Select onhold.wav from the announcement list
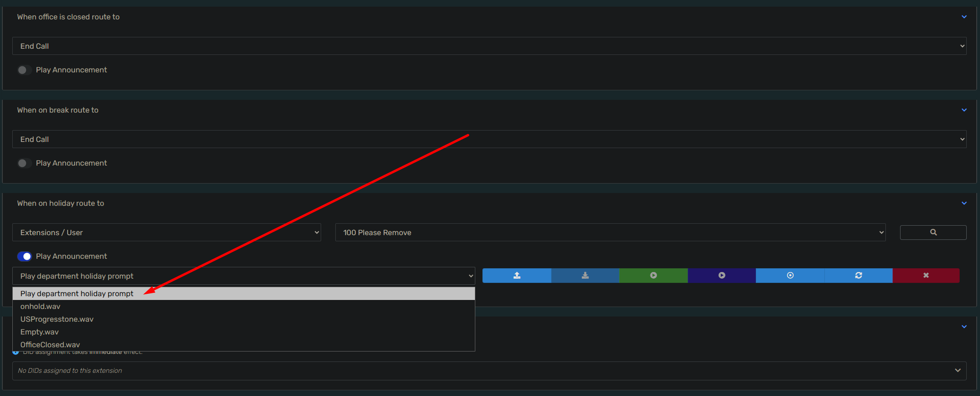The height and width of the screenshot is (396, 980). (x=244, y=307)
